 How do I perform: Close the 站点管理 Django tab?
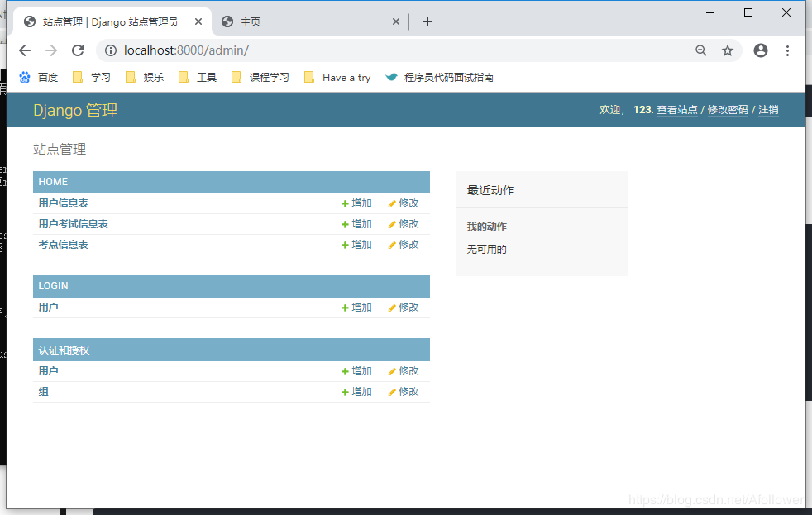point(198,21)
